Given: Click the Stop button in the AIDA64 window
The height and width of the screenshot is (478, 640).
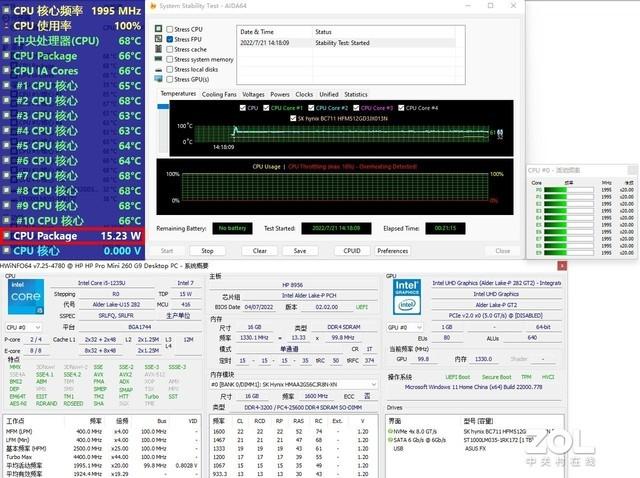Looking at the screenshot, I should pos(207,251).
